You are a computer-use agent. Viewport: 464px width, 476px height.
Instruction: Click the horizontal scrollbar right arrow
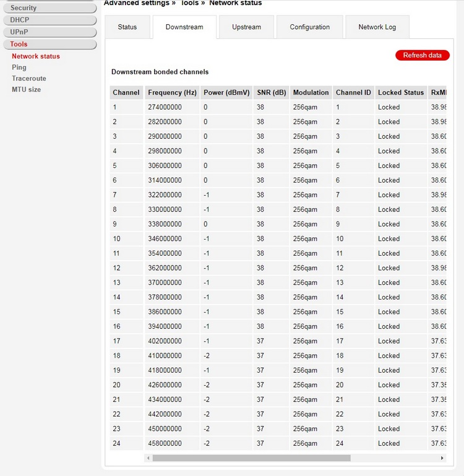(442, 458)
